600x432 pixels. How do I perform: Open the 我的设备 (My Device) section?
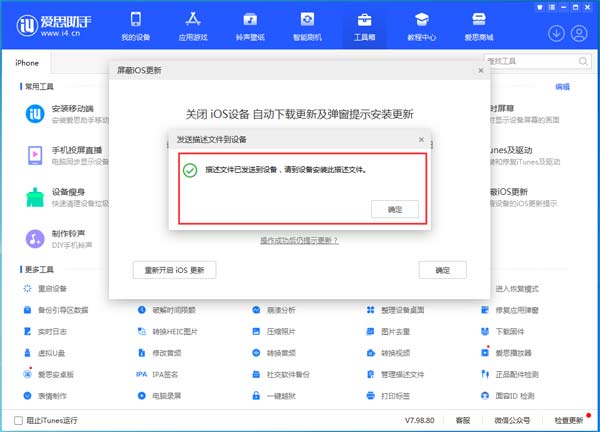click(135, 26)
